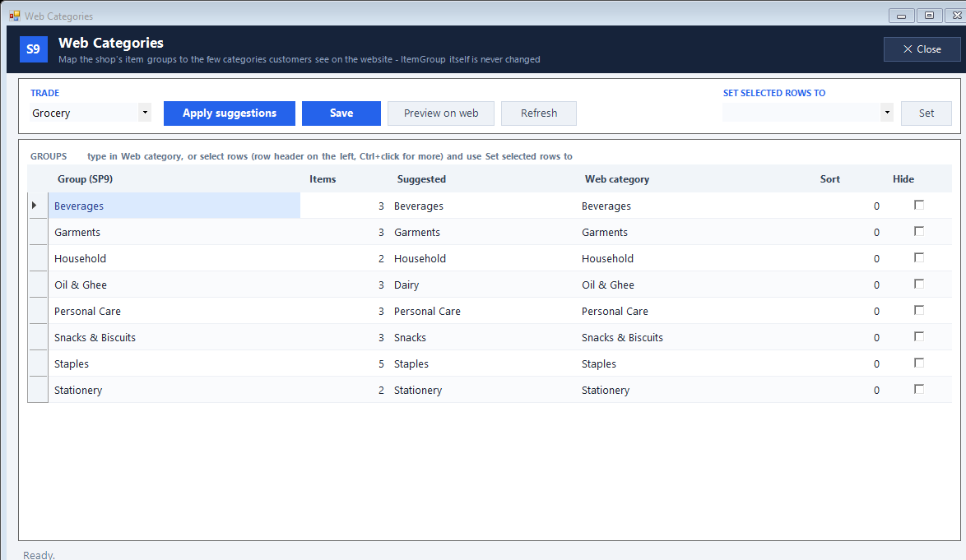
Task: Sort by Group (SP9) column header
Action: (174, 179)
